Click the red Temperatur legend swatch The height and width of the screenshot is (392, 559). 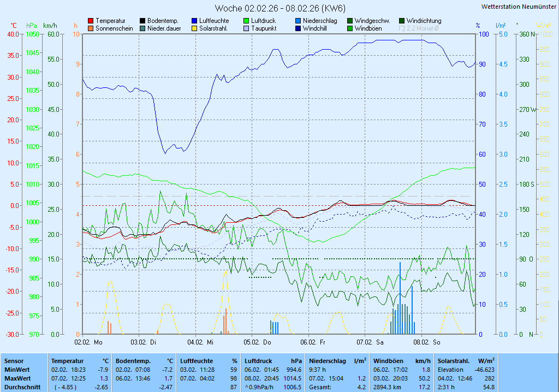(91, 21)
